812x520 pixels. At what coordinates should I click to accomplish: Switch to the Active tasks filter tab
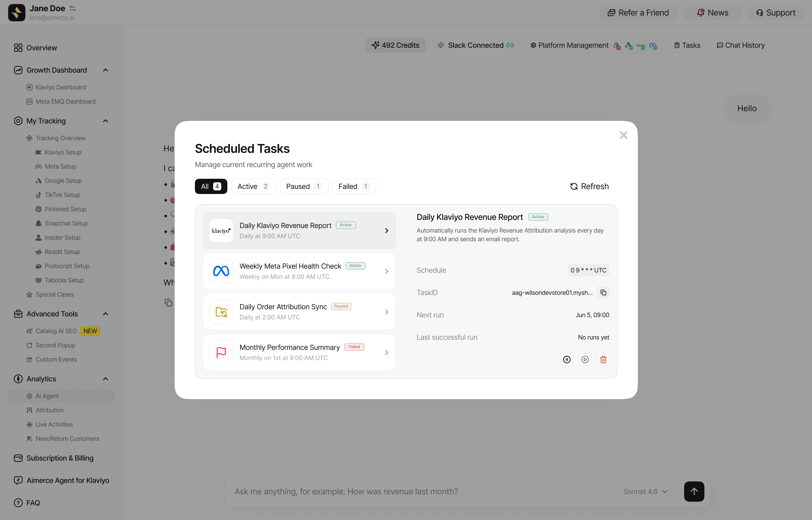(x=253, y=186)
